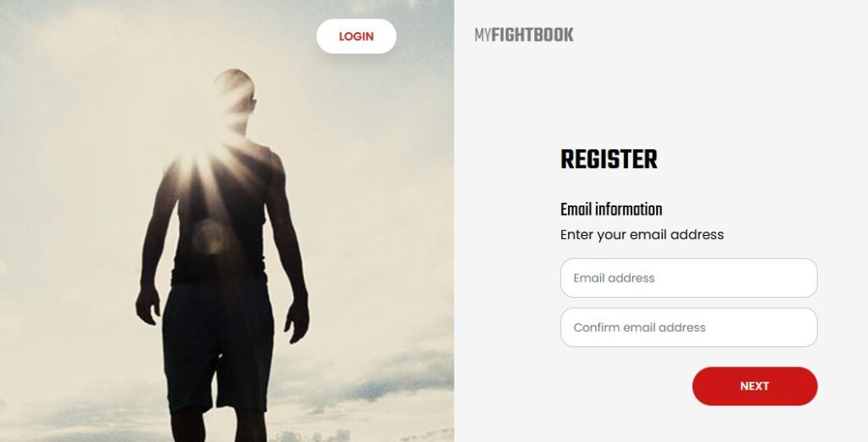The height and width of the screenshot is (442, 868).
Task: Click the REGISTER heading
Action: (609, 159)
